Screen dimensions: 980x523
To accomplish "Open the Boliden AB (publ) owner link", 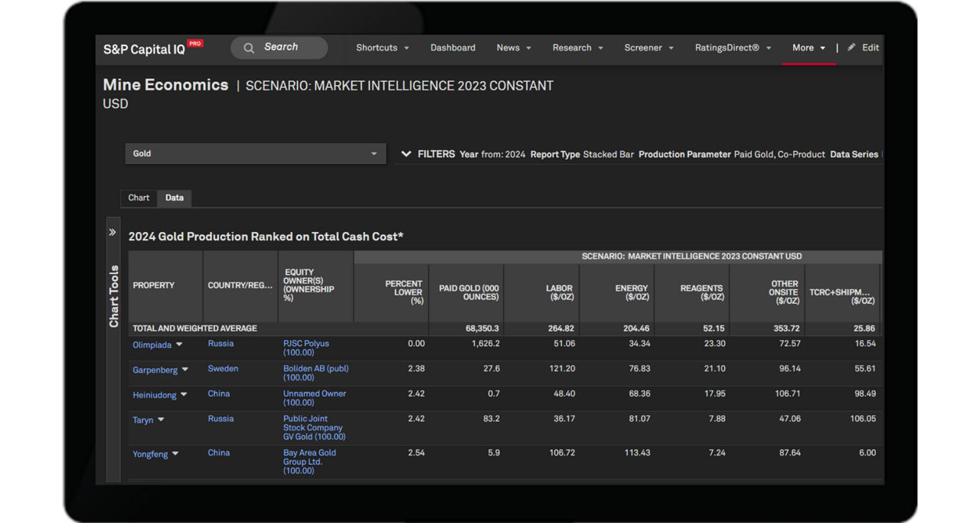I will coord(315,373).
